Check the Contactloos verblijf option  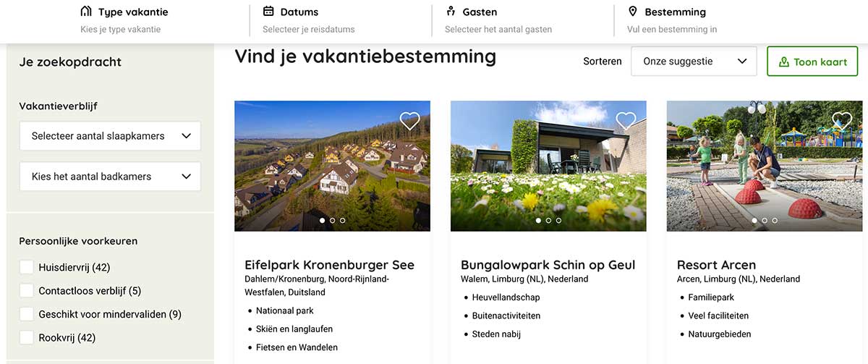click(27, 291)
